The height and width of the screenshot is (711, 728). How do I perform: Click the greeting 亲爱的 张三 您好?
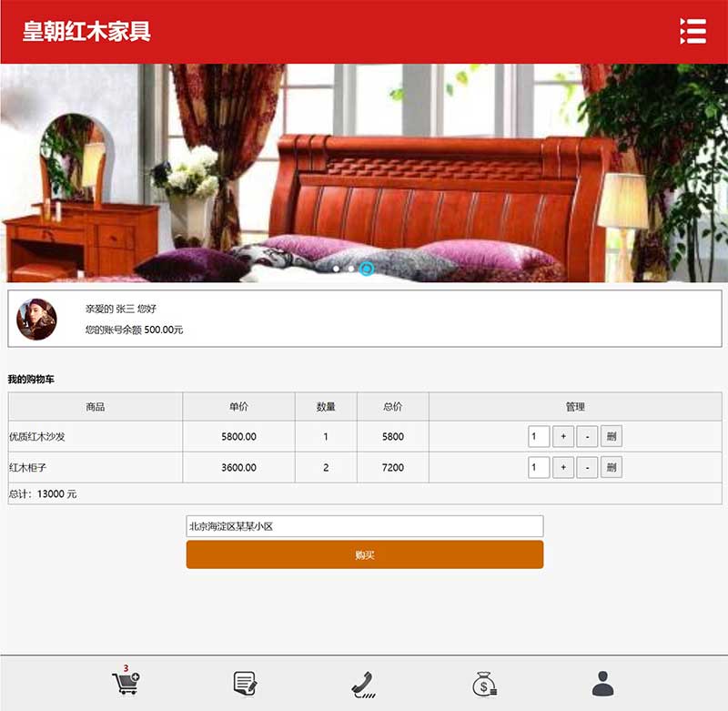(x=121, y=309)
